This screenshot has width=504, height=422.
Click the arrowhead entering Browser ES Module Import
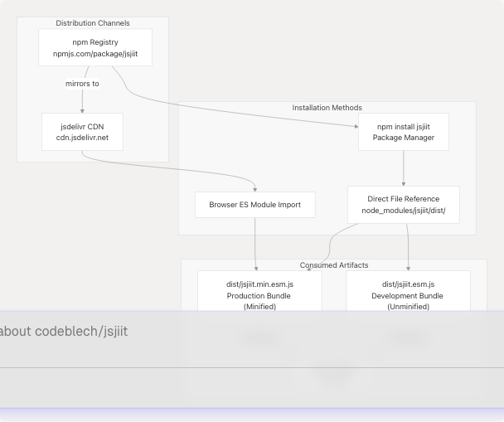point(254,190)
